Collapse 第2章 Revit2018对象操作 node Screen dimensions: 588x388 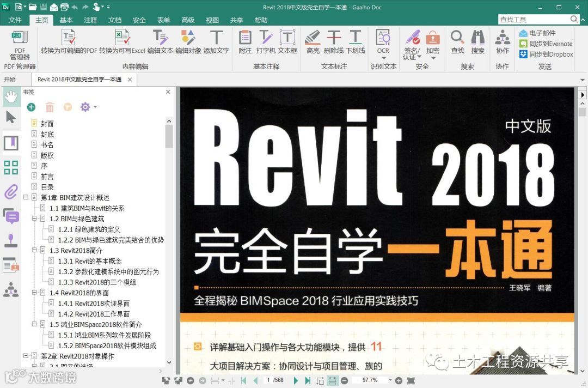click(x=26, y=356)
